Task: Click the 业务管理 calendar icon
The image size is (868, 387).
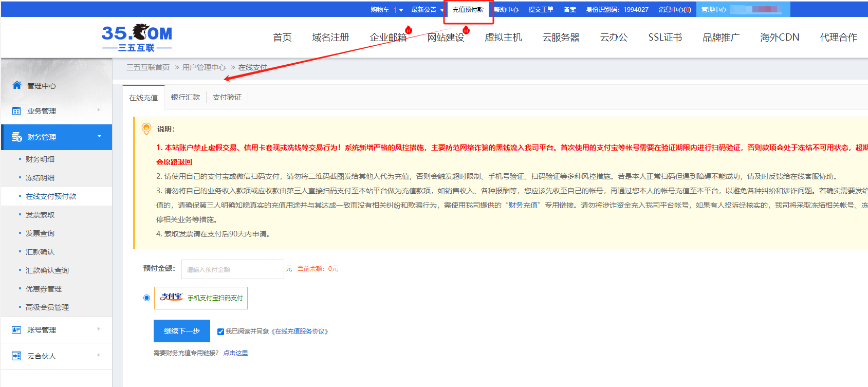Action: [16, 111]
